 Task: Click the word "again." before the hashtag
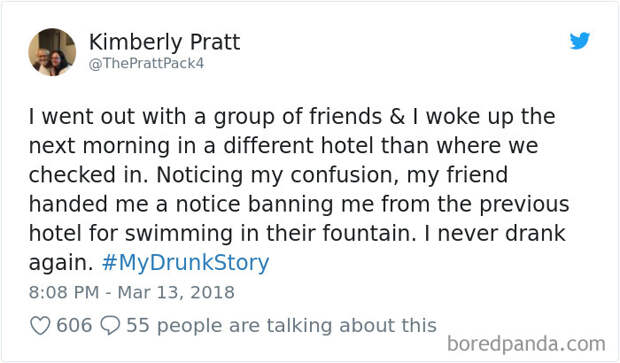click(x=60, y=263)
